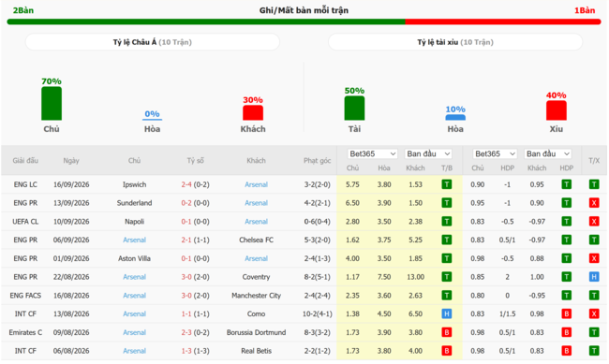Open Arsenal link in the Como row
609x364 pixels.
tap(134, 314)
